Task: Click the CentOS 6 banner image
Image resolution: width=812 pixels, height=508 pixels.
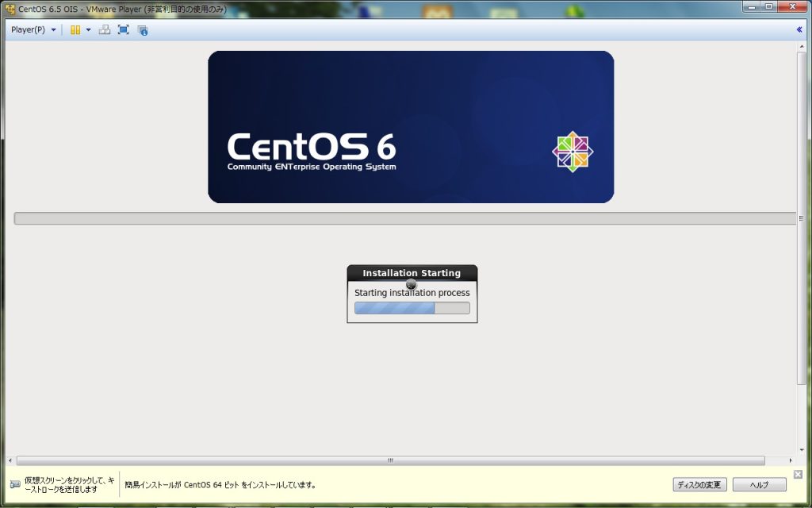Action: [411, 127]
